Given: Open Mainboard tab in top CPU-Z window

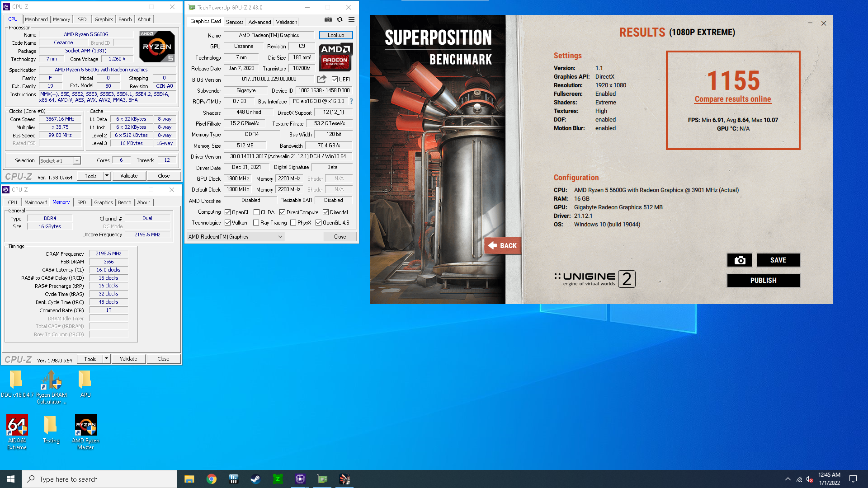Looking at the screenshot, I should (x=36, y=19).
